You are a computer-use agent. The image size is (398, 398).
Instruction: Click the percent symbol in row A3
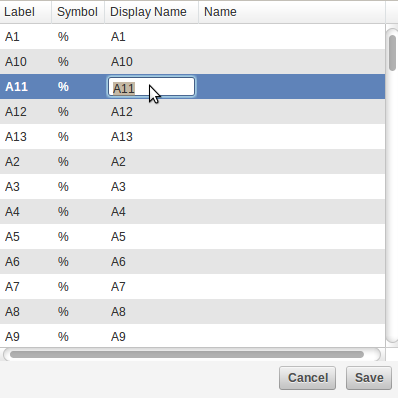[63, 187]
